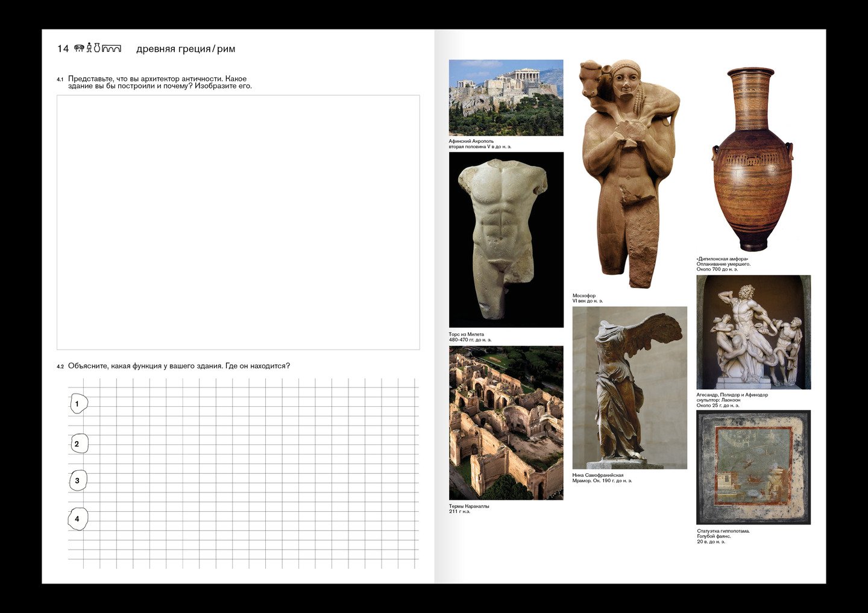
Task: Select the circled number 3 marker
Action: coord(78,480)
